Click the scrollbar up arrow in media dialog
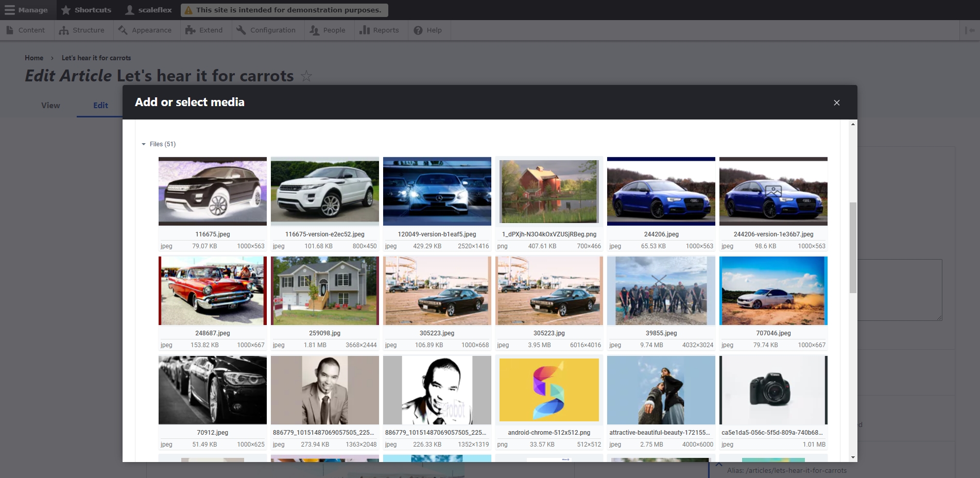 tap(853, 124)
